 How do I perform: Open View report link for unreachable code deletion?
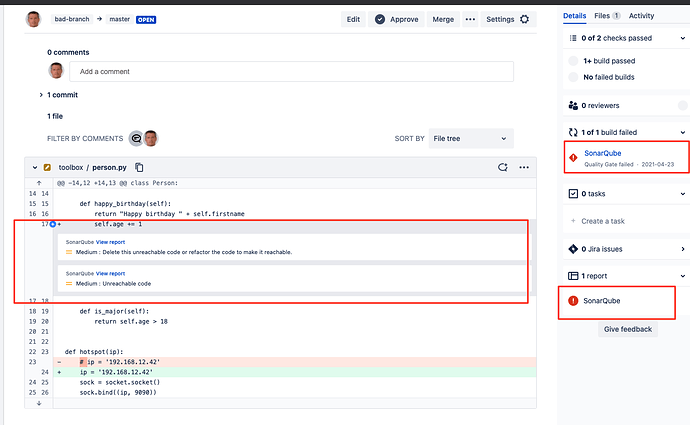click(110, 242)
